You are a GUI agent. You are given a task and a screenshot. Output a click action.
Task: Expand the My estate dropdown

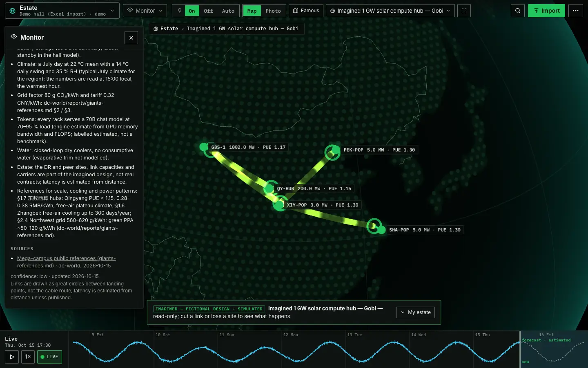tap(415, 312)
